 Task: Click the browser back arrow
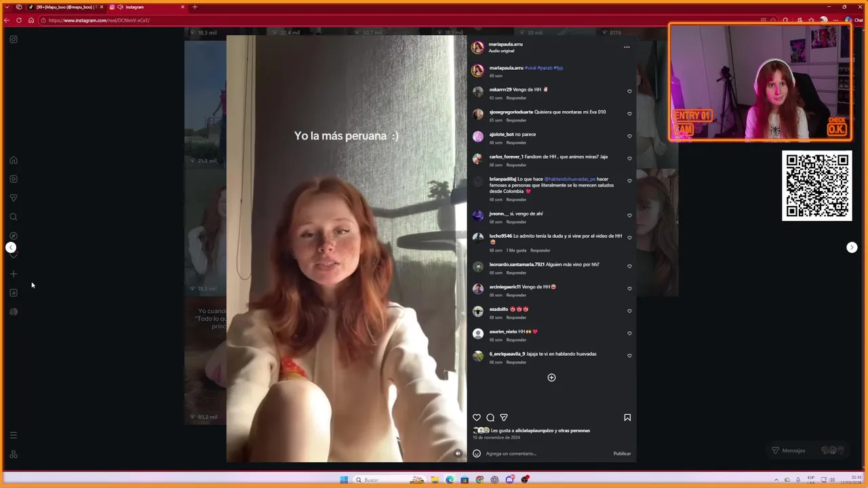tap(7, 20)
